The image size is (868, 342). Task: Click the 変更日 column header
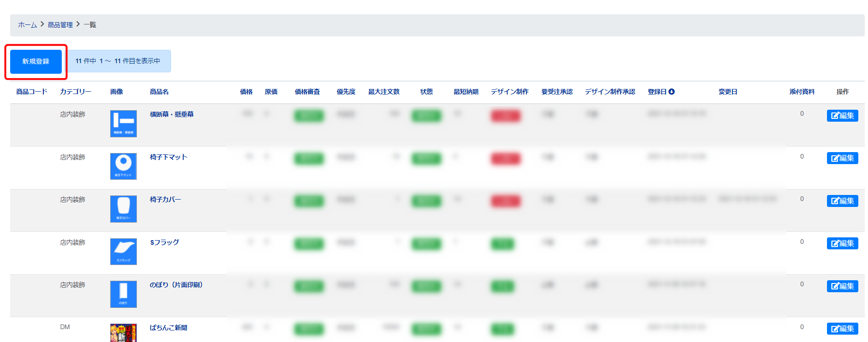728,92
